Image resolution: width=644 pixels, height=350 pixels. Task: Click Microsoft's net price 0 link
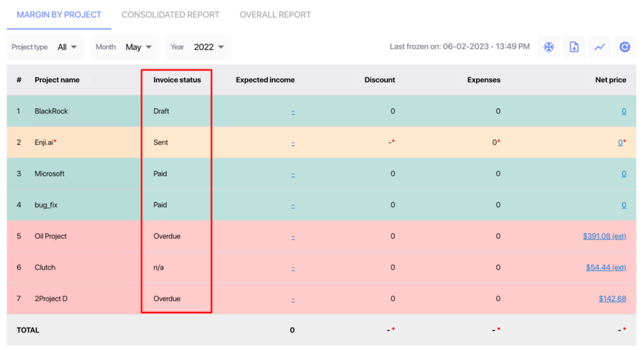[624, 174]
